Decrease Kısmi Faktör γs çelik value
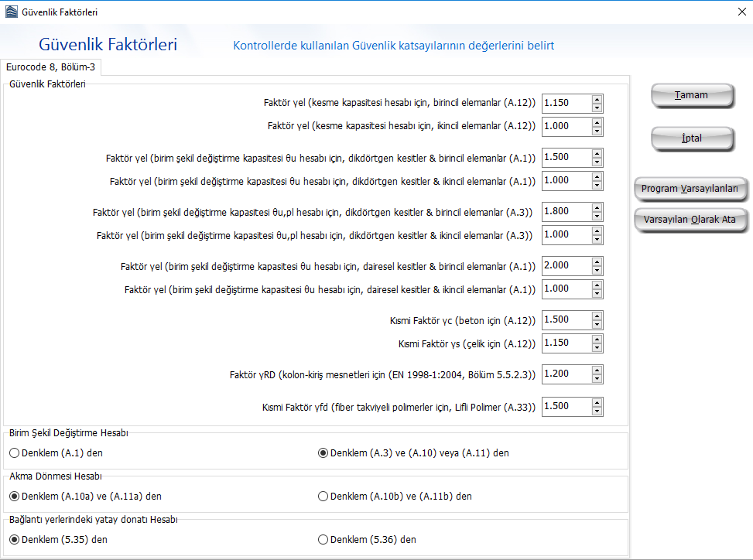Viewport: 753px width, 560px height. (x=597, y=347)
